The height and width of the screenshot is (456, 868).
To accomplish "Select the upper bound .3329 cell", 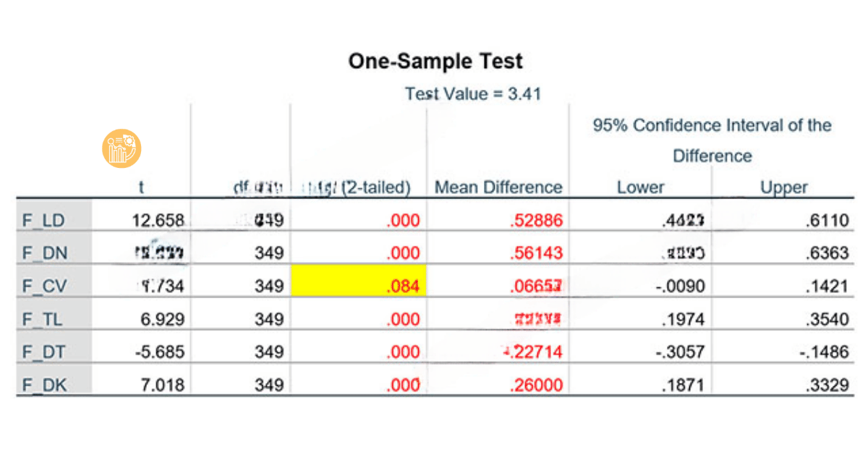I will (827, 384).
